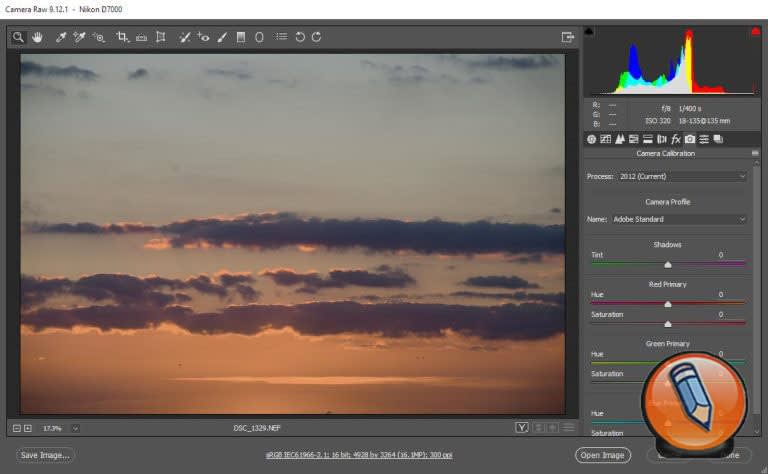Select the White Balance eyedropper tool

tap(61, 37)
